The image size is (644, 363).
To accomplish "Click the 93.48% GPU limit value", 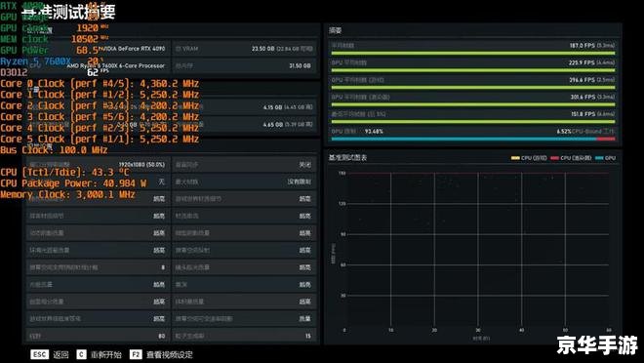I will point(374,132).
